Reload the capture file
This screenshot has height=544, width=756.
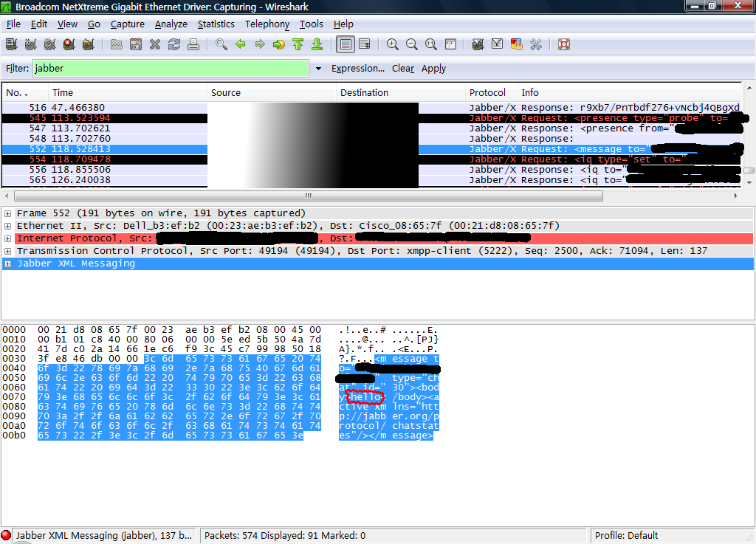[174, 45]
